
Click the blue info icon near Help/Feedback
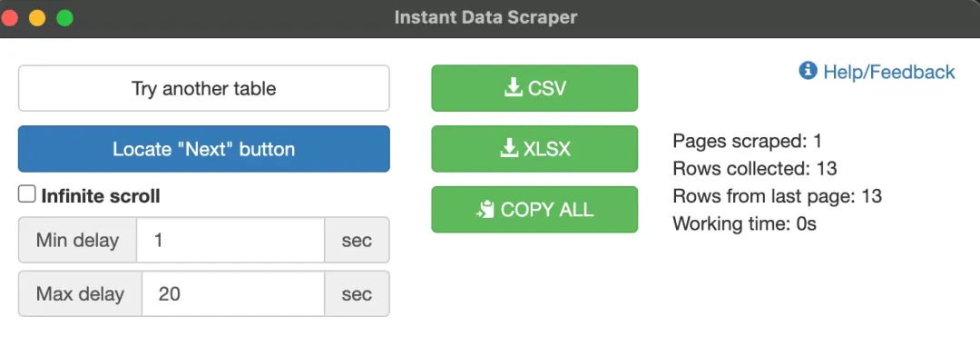pos(808,71)
